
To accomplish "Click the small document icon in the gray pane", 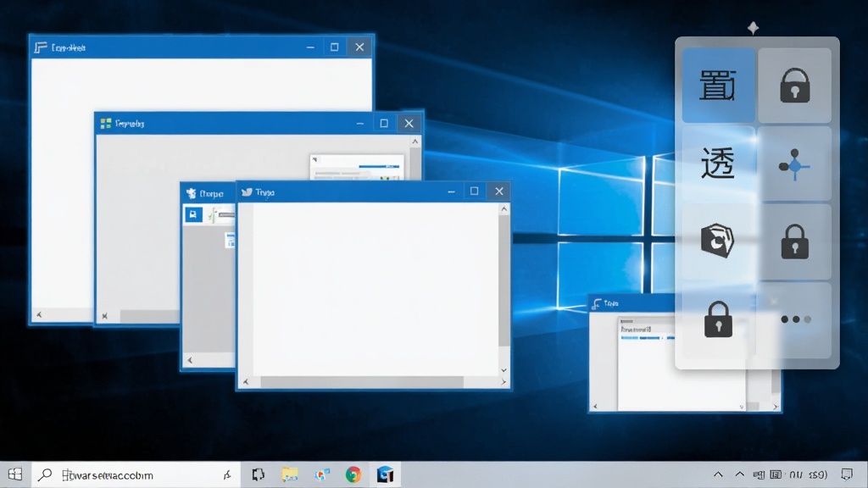I will tap(231, 240).
